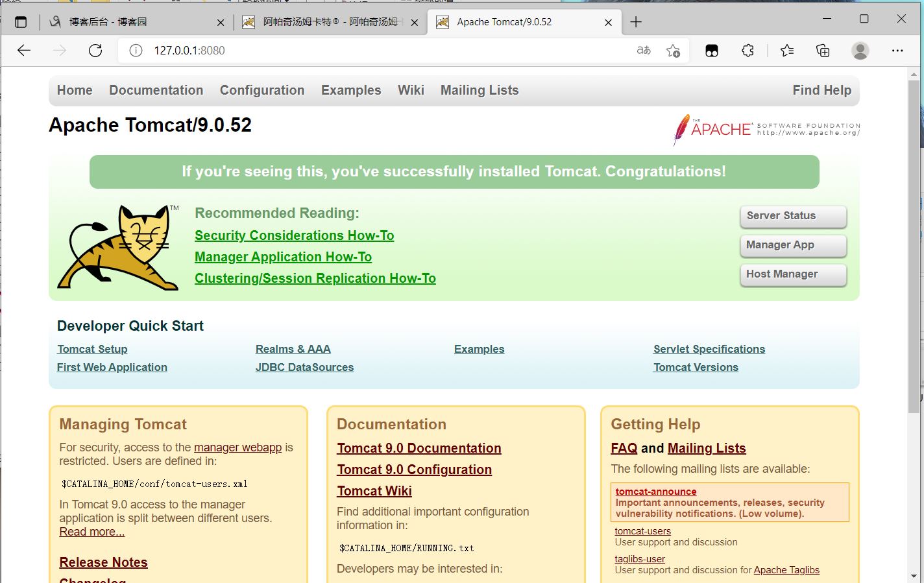Viewport: 924px width, 583px height.
Task: Open Security Considerations How-To link
Action: 295,235
